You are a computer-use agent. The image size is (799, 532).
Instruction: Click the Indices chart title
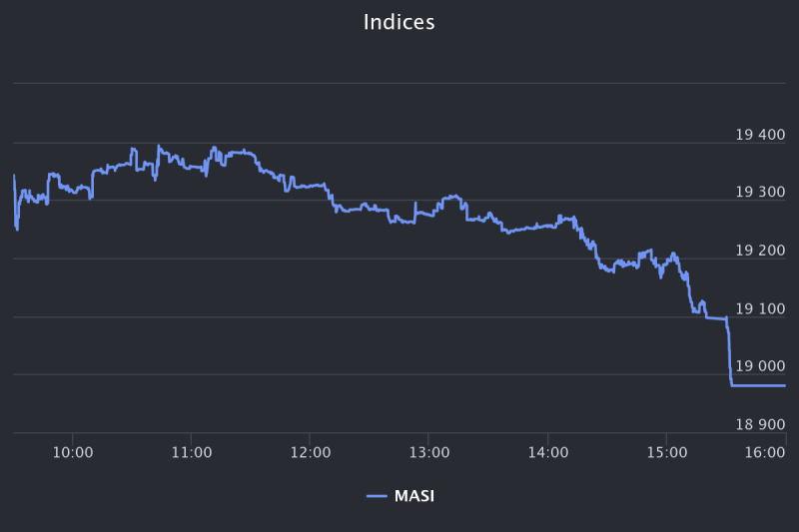(x=399, y=22)
